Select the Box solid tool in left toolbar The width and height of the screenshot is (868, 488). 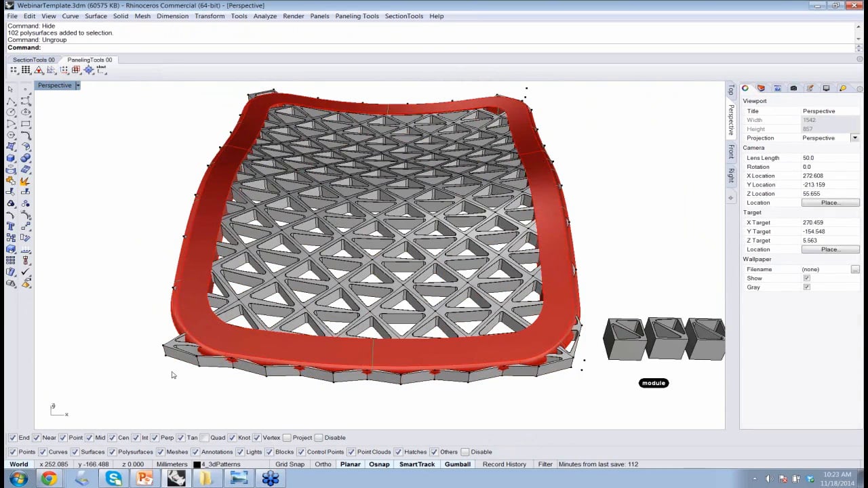click(10, 158)
